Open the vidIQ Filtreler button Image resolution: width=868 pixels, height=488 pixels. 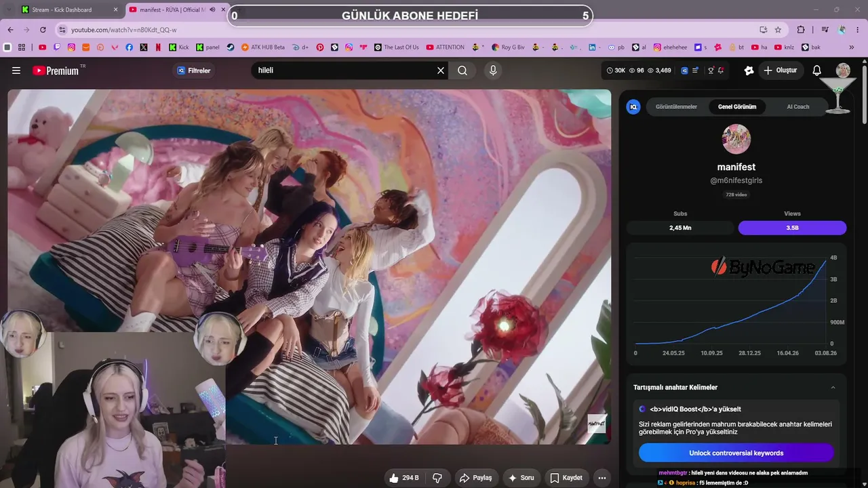[x=194, y=70]
